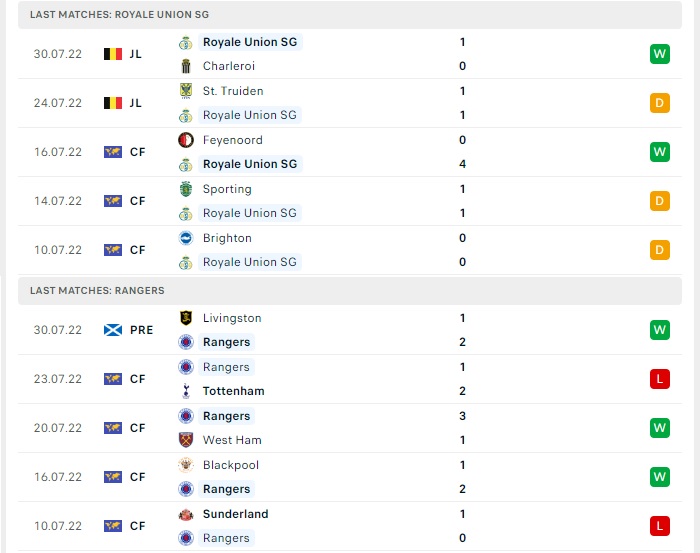Open the Sunderland team name link
The height and width of the screenshot is (553, 700).
(x=235, y=514)
